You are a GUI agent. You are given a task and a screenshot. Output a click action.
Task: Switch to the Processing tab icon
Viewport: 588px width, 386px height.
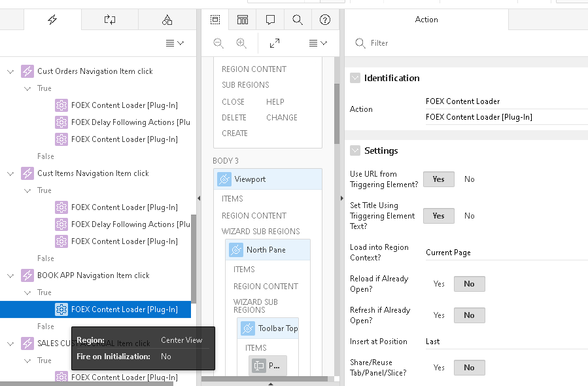(109, 20)
